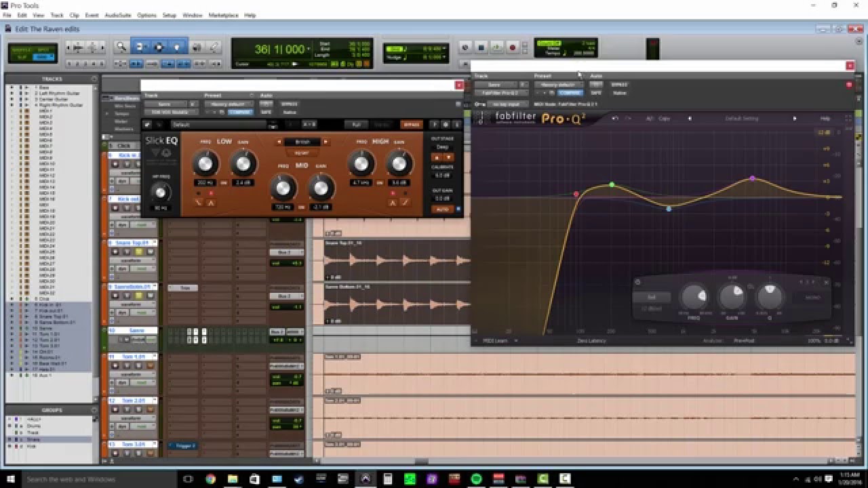Toggle the EQ SAT button in SlickEQ
Viewport: 868px width, 488px height.
click(x=302, y=152)
